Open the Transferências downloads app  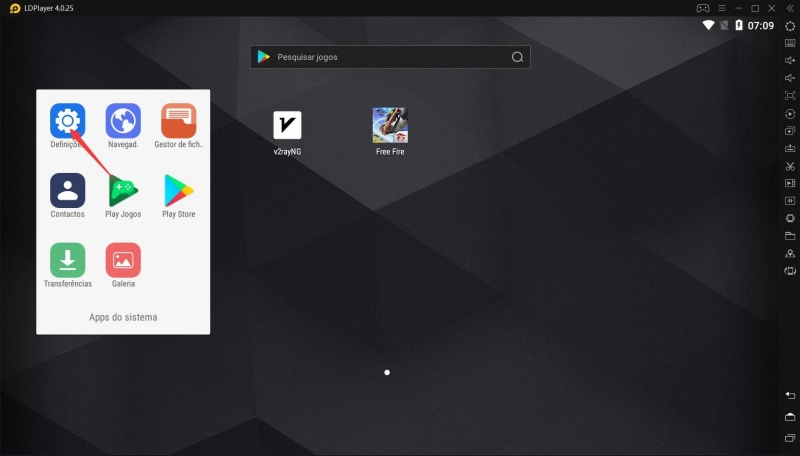[x=67, y=260]
